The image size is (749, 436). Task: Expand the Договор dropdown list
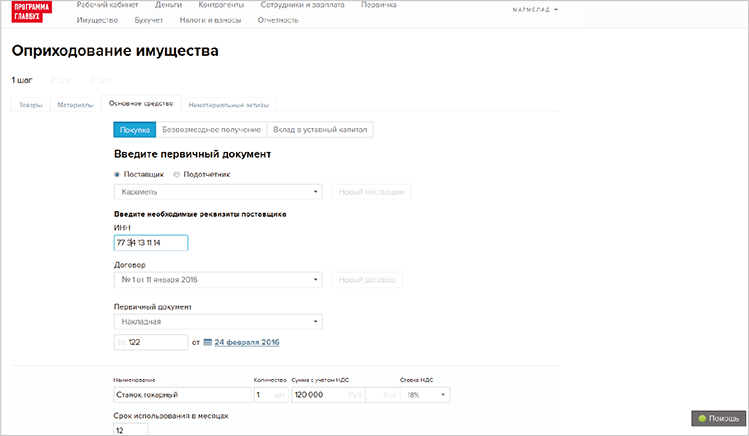[x=217, y=280]
